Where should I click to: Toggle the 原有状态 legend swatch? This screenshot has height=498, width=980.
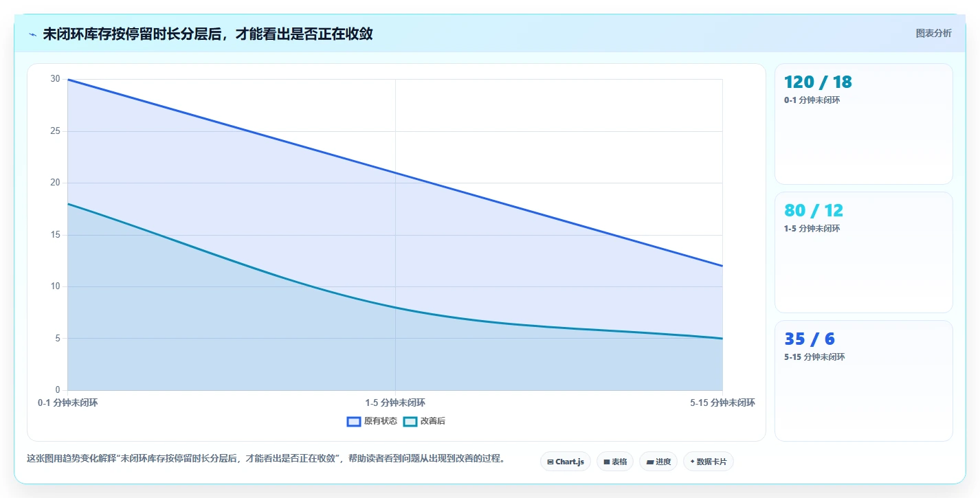354,421
